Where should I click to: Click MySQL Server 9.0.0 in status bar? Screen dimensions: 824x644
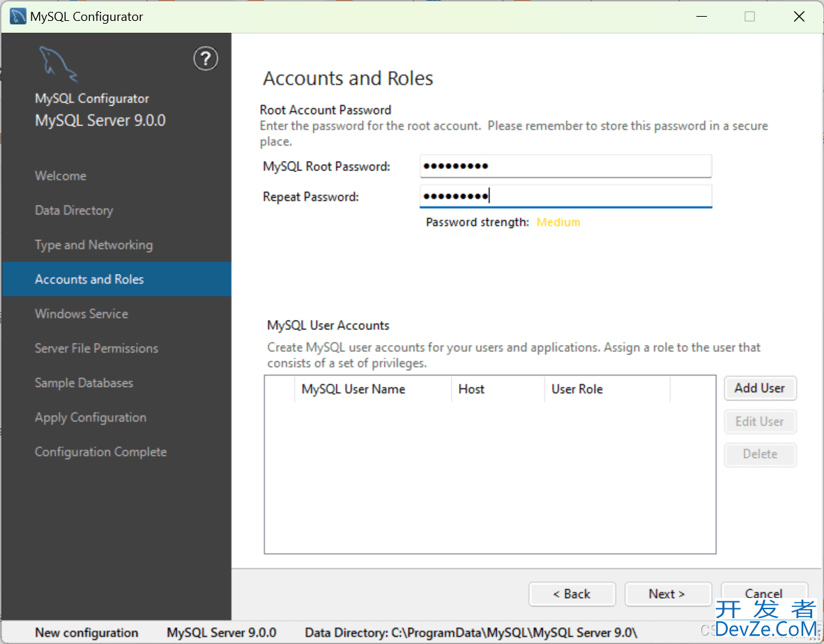221,632
